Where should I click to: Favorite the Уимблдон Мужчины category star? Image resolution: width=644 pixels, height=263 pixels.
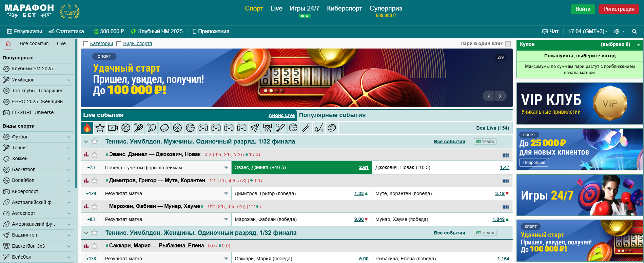(x=95, y=142)
